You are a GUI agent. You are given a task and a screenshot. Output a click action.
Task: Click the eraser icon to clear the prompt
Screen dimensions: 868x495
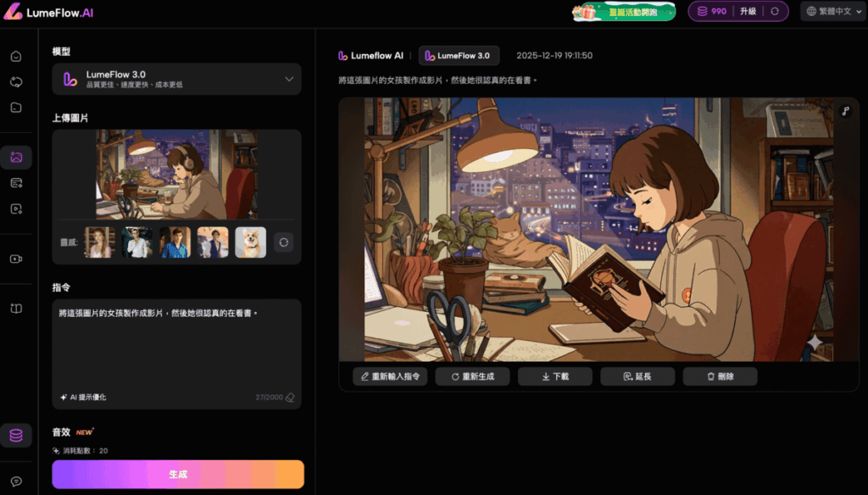(290, 398)
